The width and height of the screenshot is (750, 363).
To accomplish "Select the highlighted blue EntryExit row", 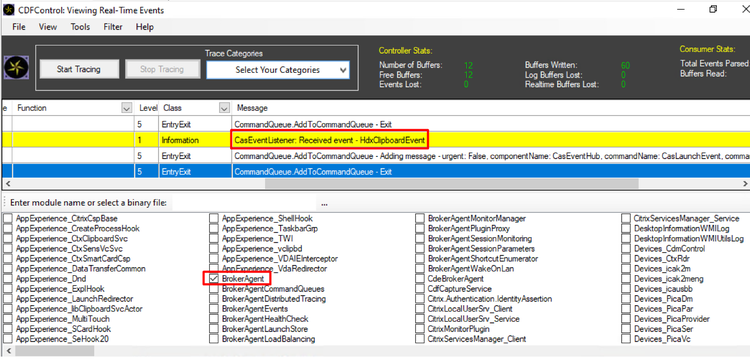I will point(375,171).
